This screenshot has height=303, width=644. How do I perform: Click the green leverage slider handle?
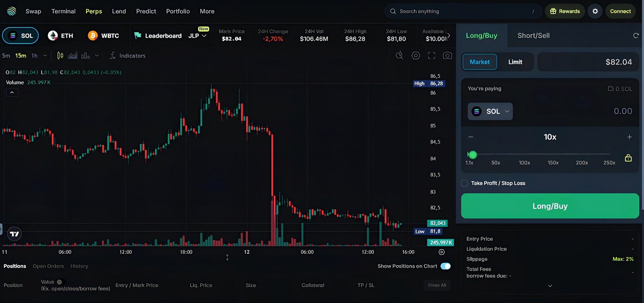(x=473, y=154)
